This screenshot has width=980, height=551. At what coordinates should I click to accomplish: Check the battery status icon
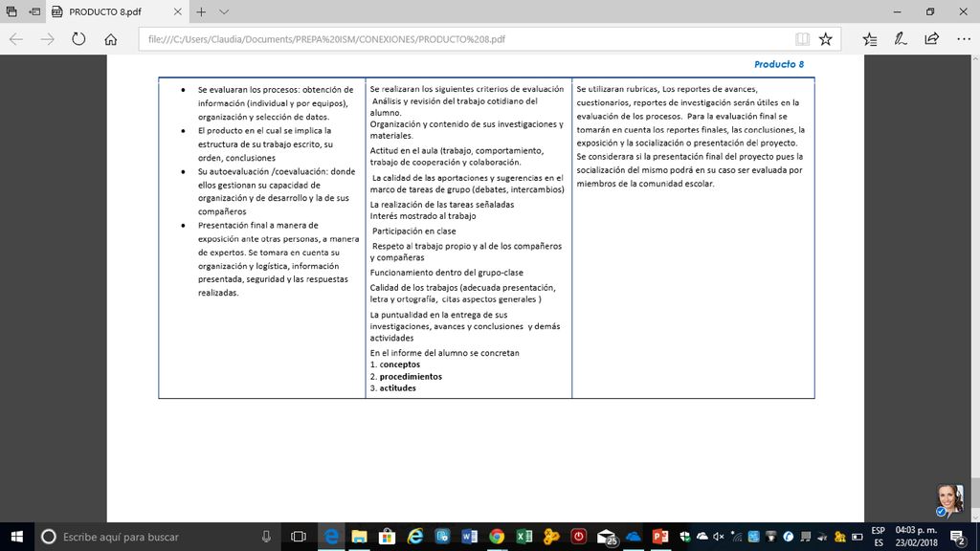point(857,537)
